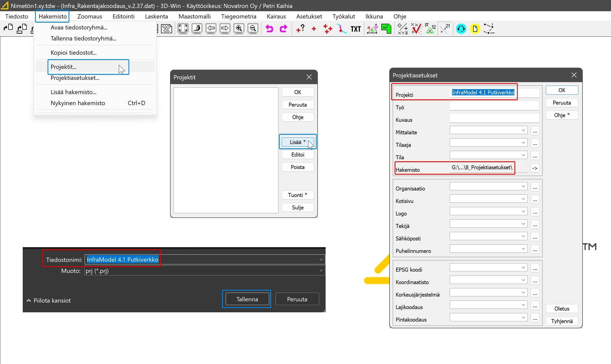Click the zoom next arrow monitor icon

coord(225,29)
